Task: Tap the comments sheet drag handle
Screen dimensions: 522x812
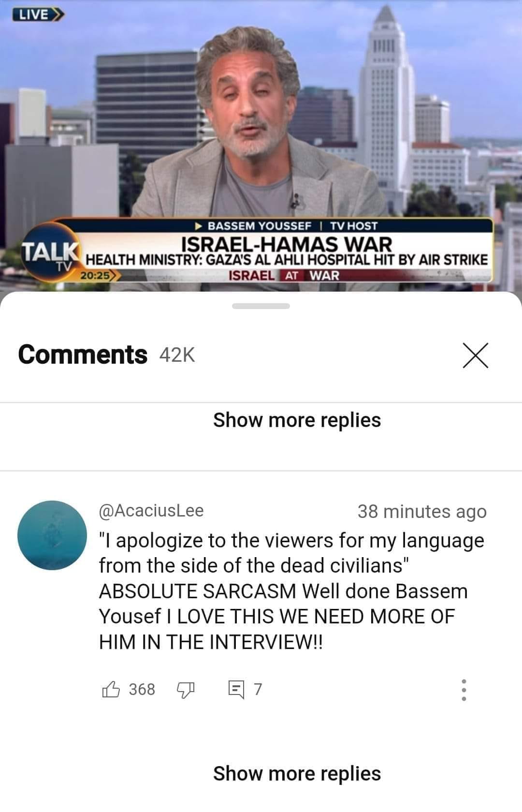Action: click(x=261, y=306)
